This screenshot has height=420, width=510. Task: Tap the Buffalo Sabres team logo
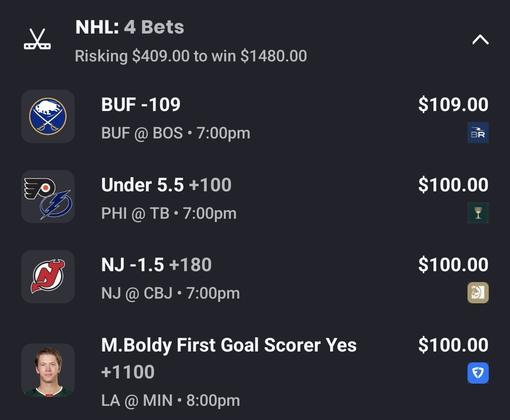(48, 116)
